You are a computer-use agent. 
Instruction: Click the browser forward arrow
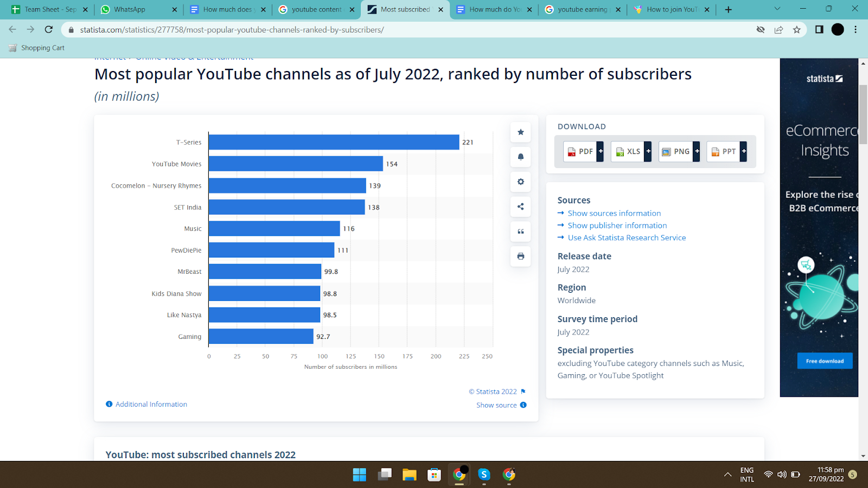click(x=30, y=30)
